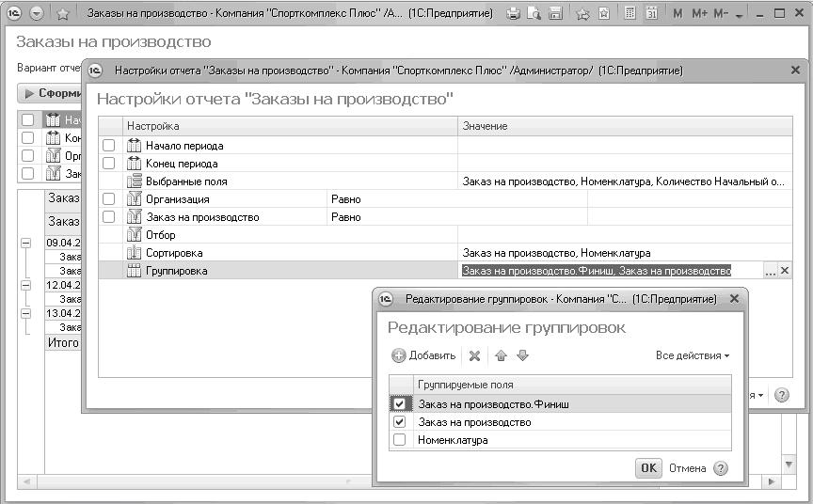This screenshot has width=813, height=504.
Task: Click delete X icon in grouping toolbar
Action: point(474,355)
